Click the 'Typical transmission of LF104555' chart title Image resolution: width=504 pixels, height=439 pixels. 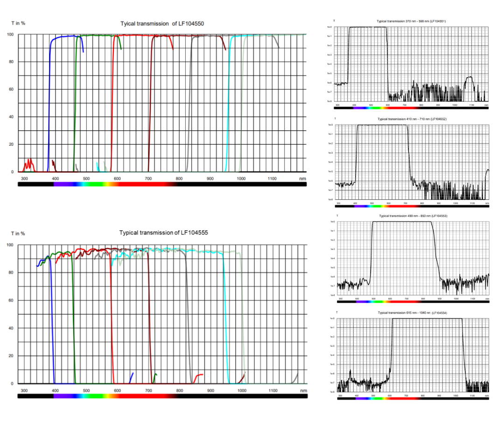point(164,233)
